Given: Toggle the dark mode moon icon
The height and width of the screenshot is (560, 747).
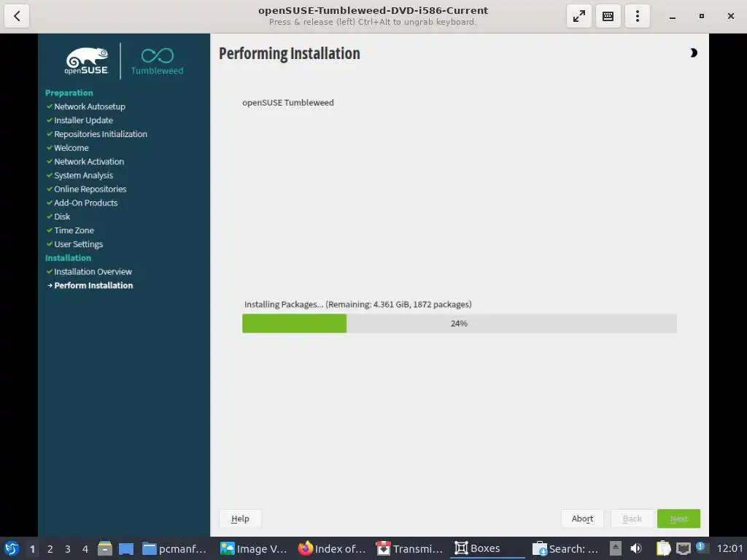Looking at the screenshot, I should [694, 52].
